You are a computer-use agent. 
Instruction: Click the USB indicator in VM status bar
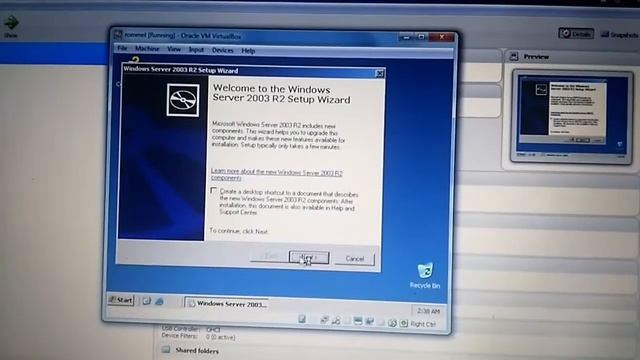pos(336,321)
